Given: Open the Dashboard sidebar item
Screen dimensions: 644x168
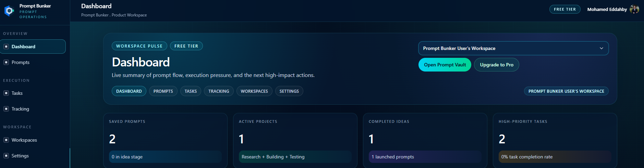Looking at the screenshot, I should point(33,47).
